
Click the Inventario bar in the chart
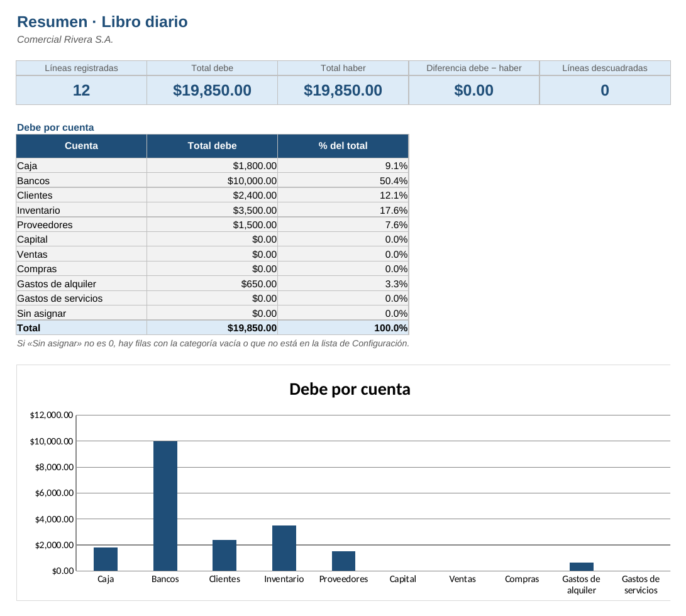tap(284, 548)
